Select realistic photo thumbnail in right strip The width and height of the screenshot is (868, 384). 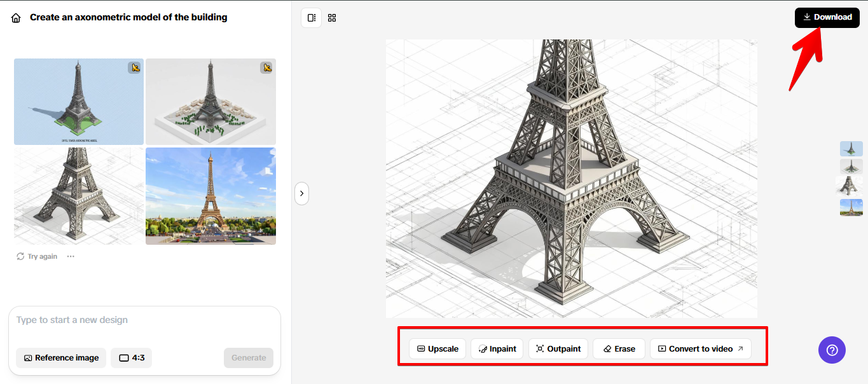[x=851, y=207]
